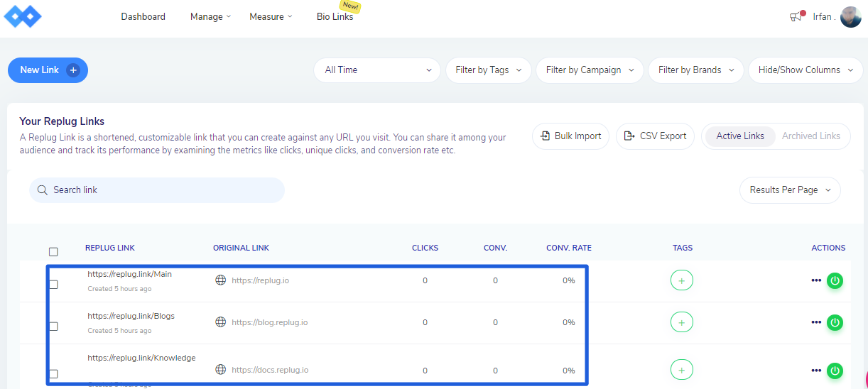Open three-dot actions for Main link
This screenshot has width=868, height=389.
816,280
